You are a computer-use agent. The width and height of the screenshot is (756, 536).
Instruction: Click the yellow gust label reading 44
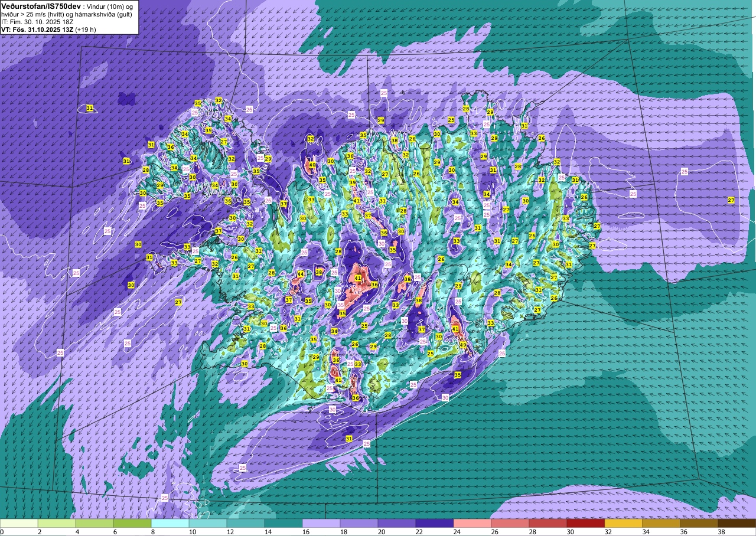click(x=300, y=274)
